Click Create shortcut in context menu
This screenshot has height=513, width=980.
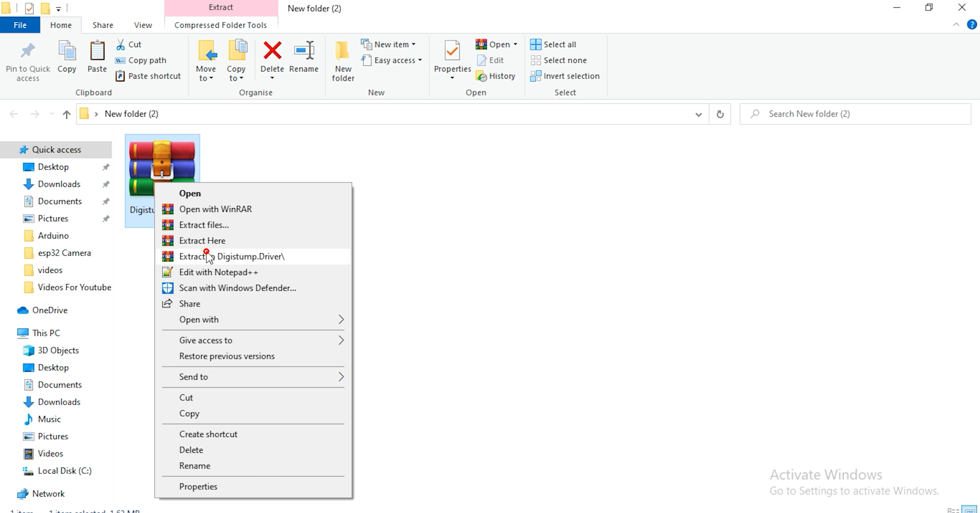coord(253,434)
